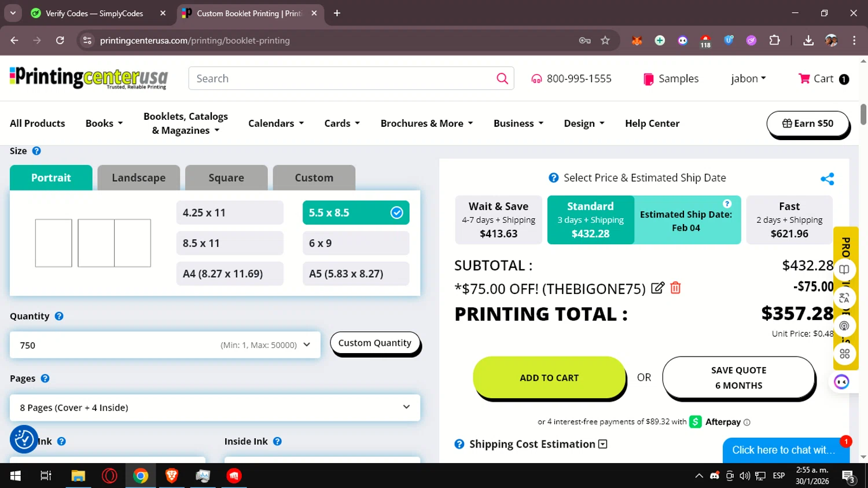868x488 pixels.
Task: Choose Standard 3 days pricing option
Action: click(590, 220)
